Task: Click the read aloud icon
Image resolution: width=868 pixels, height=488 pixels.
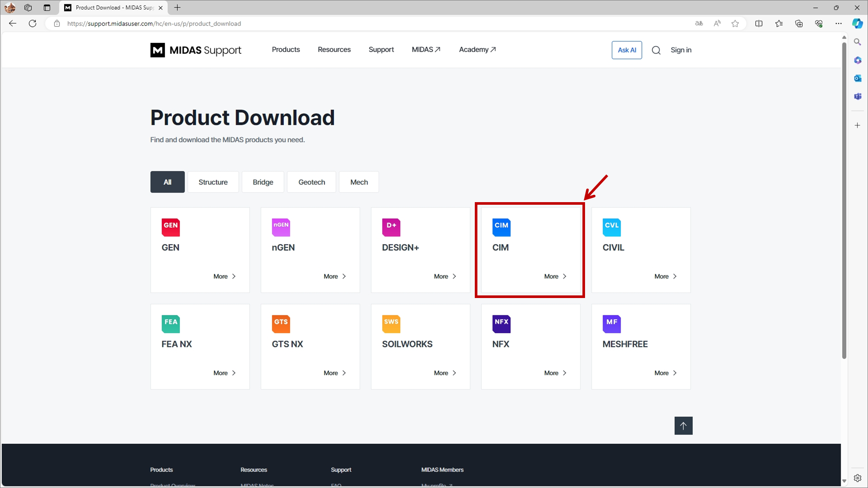Action: click(717, 23)
